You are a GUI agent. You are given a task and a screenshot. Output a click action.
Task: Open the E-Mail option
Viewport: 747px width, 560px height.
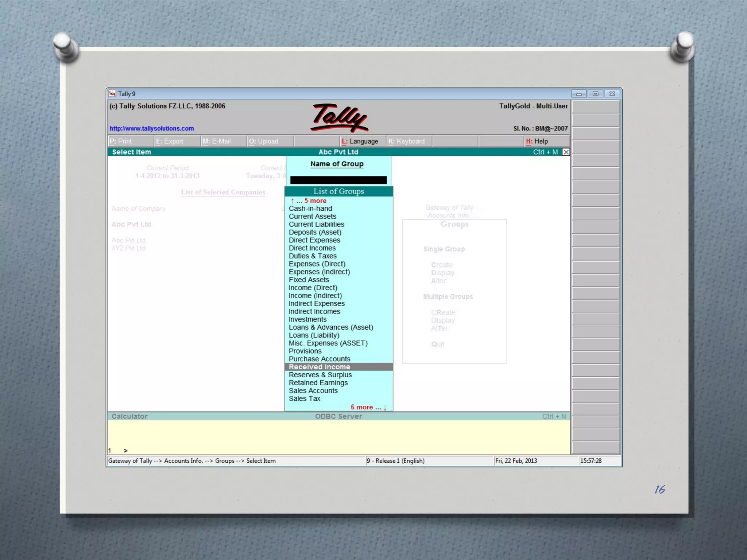(x=224, y=141)
